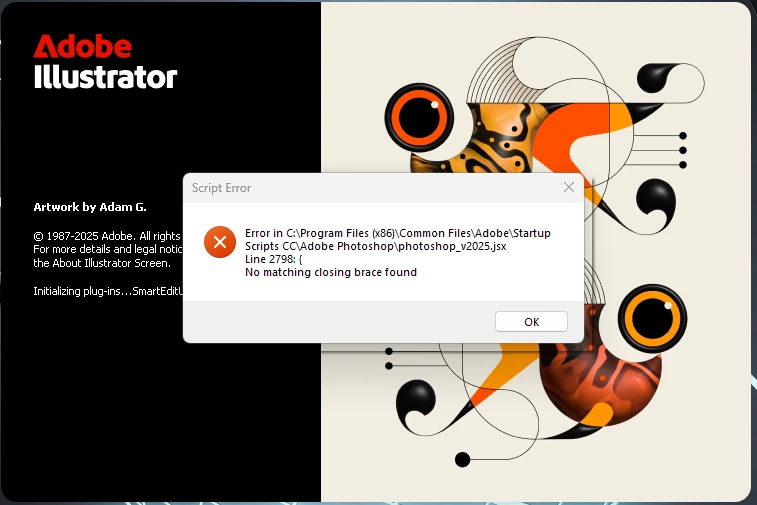
Task: Click OK in the Script Error dialog
Action: pyautogui.click(x=531, y=322)
